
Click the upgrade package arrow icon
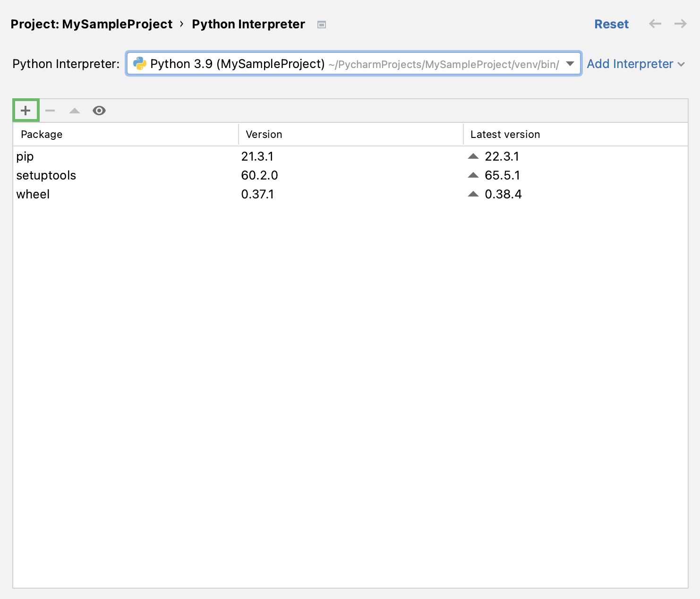tap(75, 110)
